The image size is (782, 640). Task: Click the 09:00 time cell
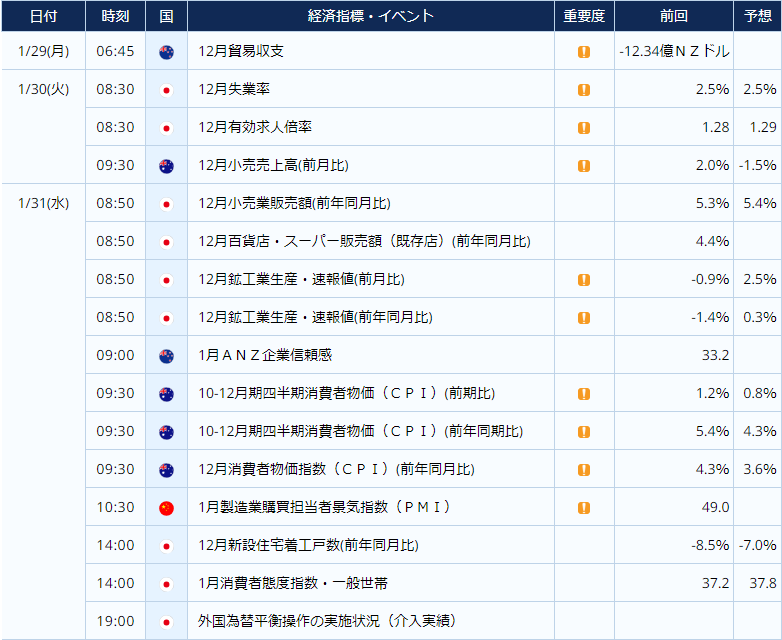point(115,355)
